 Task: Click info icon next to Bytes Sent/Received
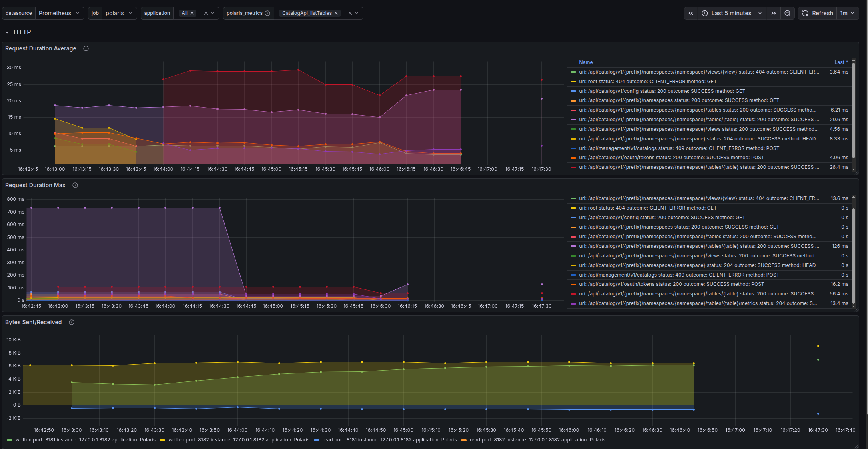tap(72, 322)
